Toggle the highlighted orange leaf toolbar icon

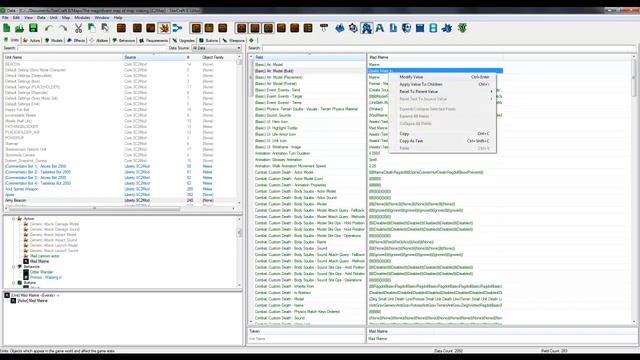pos(164,28)
